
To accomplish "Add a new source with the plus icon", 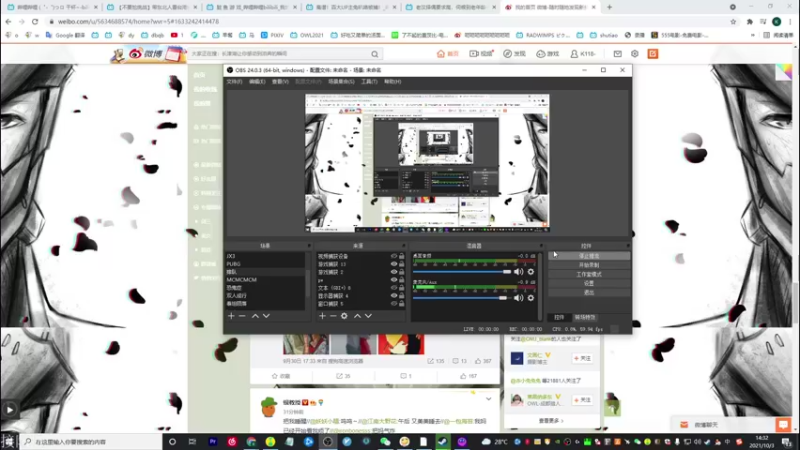I will point(322,316).
